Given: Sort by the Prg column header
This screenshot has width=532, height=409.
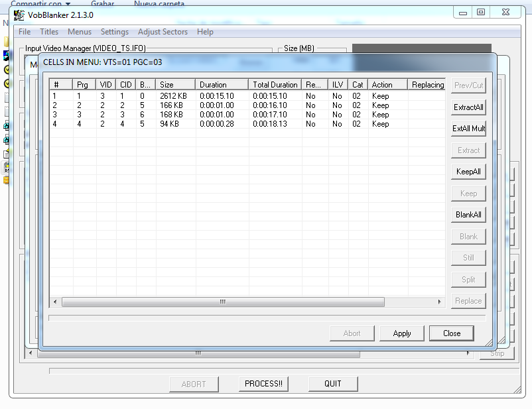Looking at the screenshot, I should point(84,85).
